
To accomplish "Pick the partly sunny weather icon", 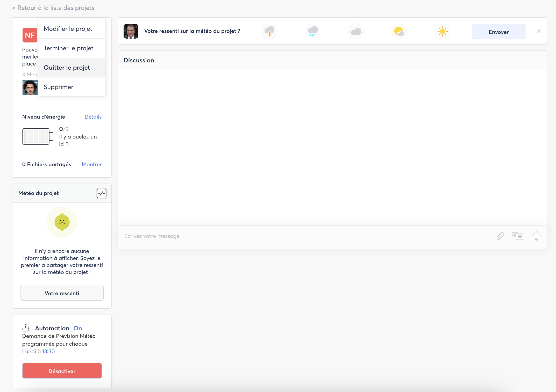I will pos(399,31).
